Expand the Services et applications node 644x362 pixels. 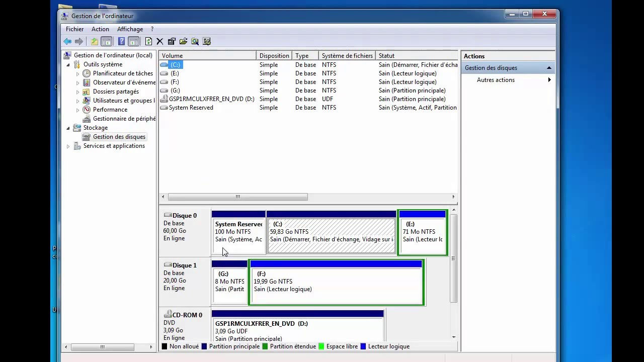tap(68, 146)
